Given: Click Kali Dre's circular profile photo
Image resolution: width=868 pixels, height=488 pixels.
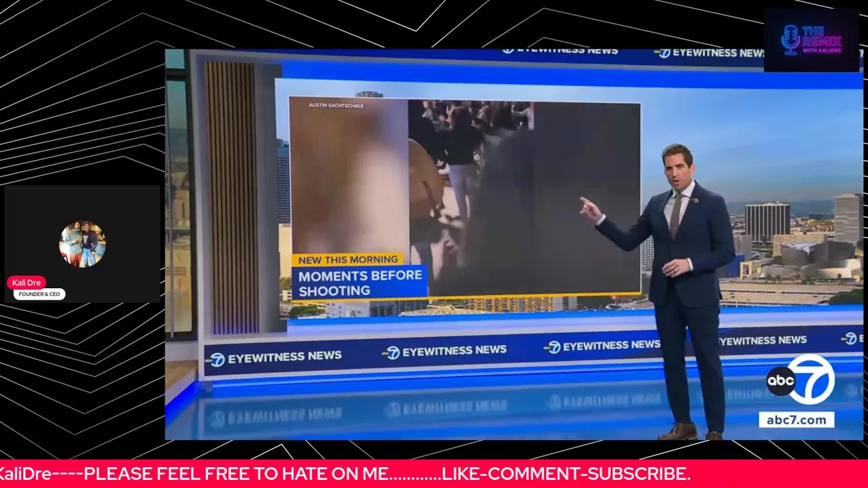Looking at the screenshot, I should click(x=82, y=243).
